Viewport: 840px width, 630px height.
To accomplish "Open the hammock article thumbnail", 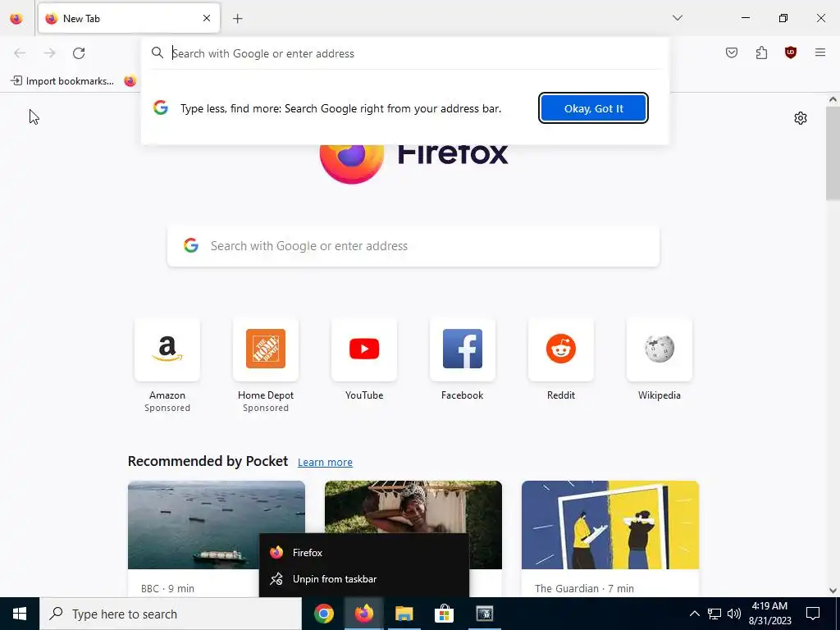I will coord(413,507).
